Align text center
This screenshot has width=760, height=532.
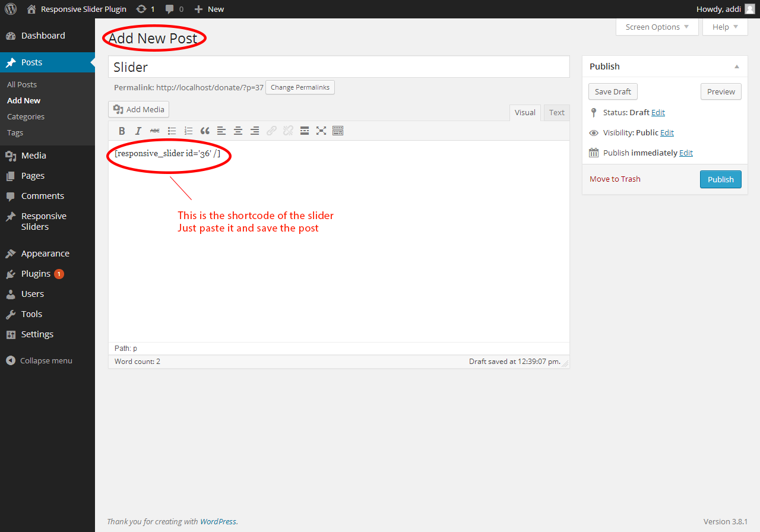238,131
